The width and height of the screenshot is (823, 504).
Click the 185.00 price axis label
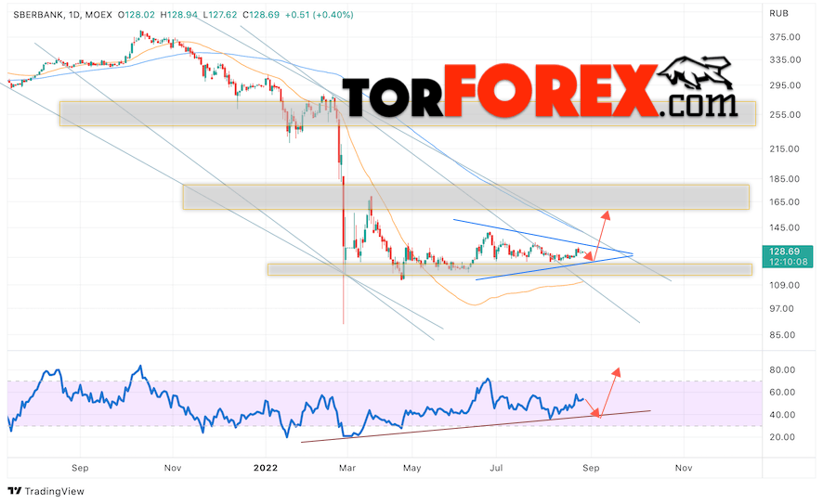pos(785,179)
